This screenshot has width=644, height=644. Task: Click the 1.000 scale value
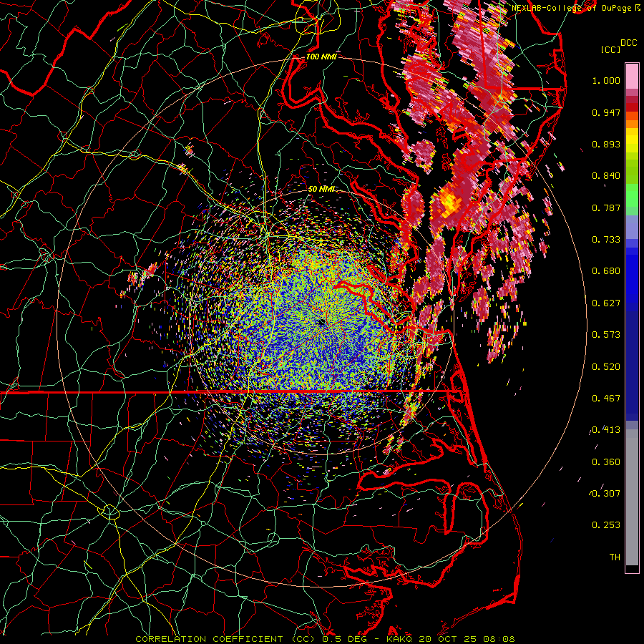click(606, 80)
